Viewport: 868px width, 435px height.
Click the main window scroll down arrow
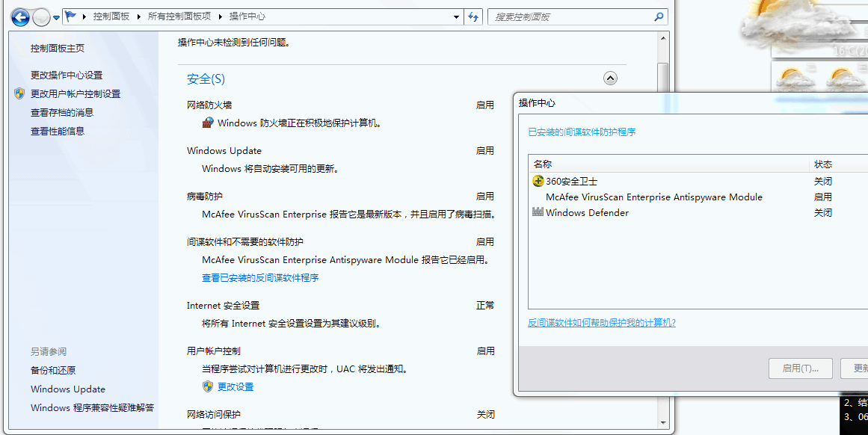[662, 423]
